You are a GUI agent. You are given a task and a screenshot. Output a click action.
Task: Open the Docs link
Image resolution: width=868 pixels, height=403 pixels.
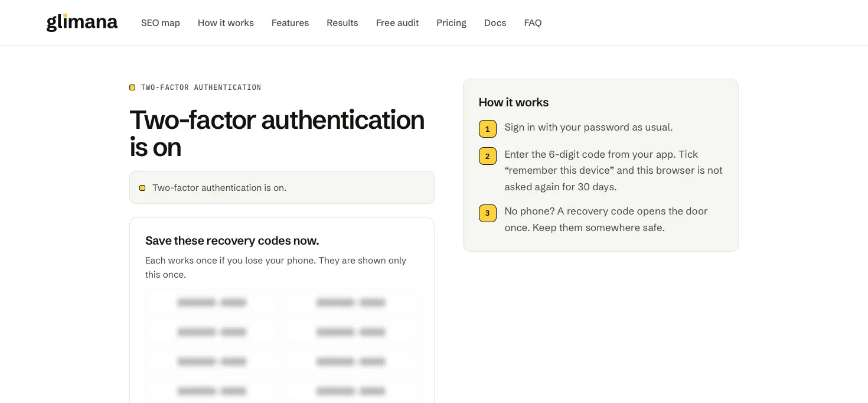(x=495, y=23)
